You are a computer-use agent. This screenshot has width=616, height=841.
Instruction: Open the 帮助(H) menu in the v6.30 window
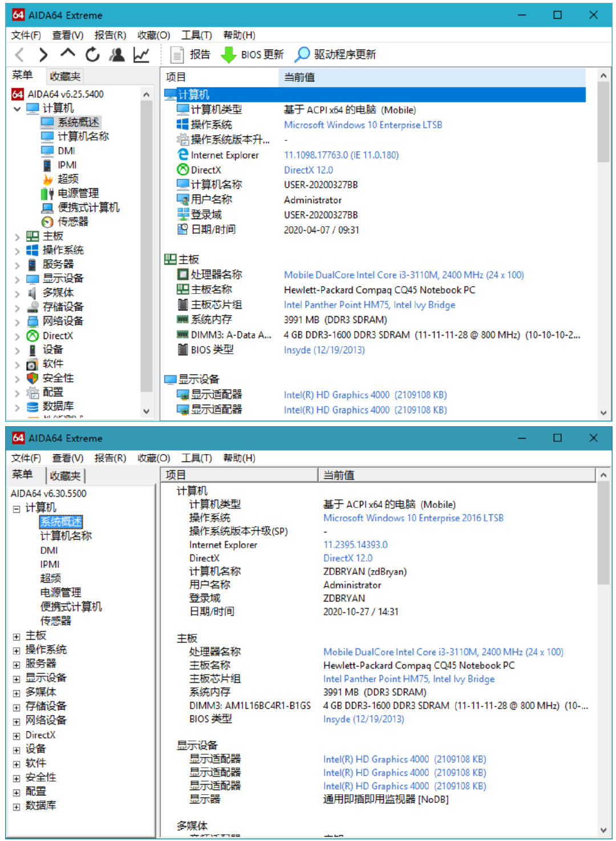(239, 458)
